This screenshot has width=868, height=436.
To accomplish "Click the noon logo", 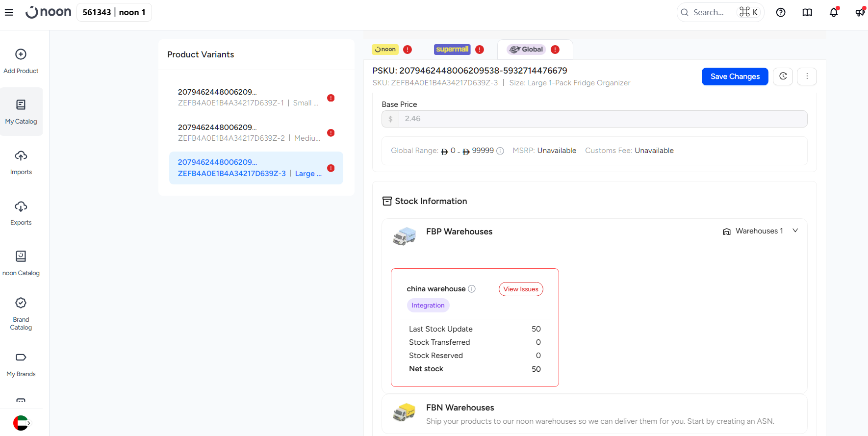I will click(49, 12).
